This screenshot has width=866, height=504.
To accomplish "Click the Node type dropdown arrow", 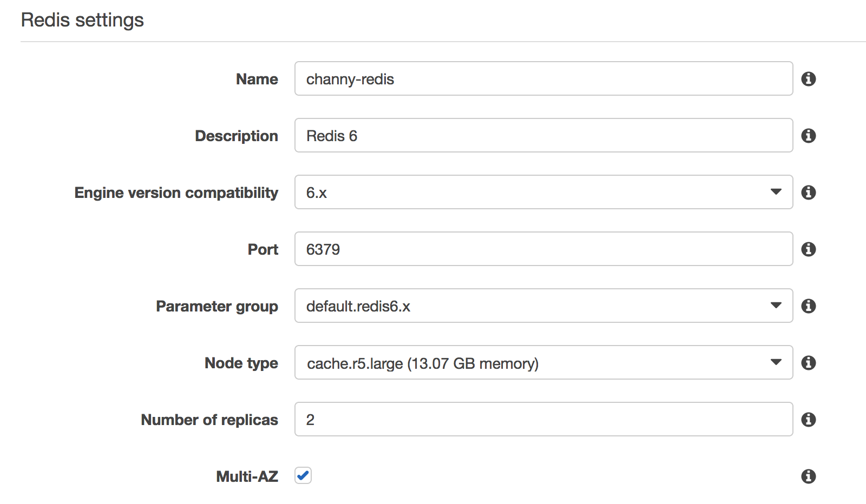I will [x=776, y=362].
